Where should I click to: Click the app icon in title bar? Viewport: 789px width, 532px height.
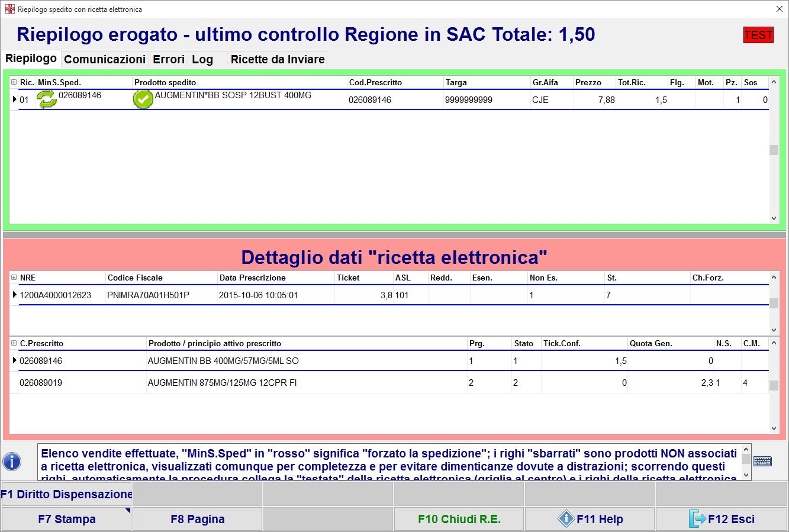click(9, 9)
